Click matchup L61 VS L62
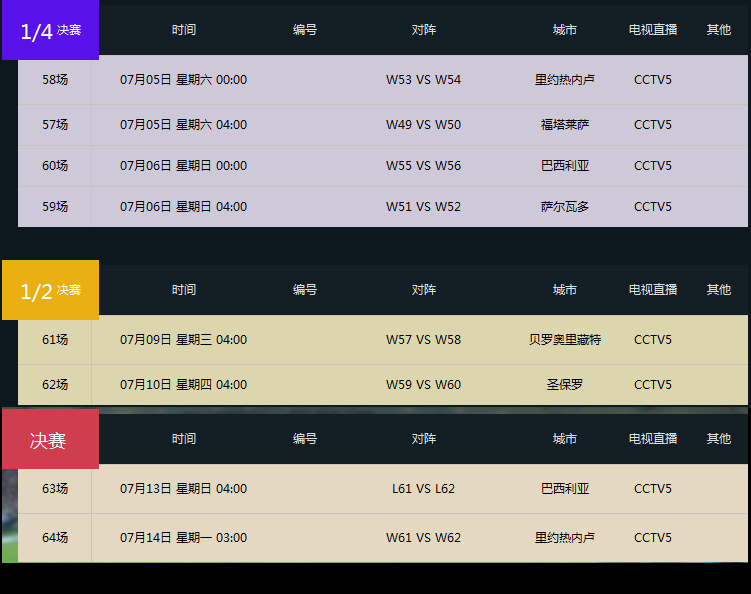 [x=423, y=489]
